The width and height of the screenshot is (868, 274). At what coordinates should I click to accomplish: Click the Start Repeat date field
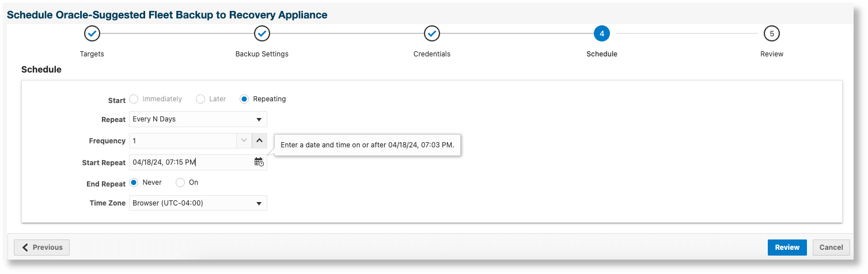pos(190,162)
